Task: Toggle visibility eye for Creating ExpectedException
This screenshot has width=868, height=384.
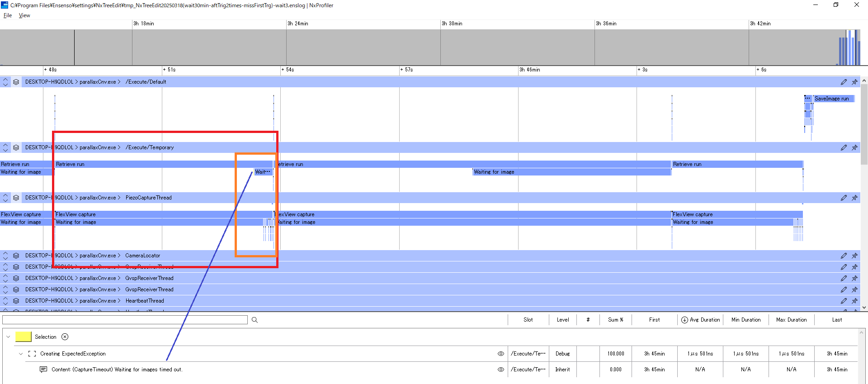Action: [500, 354]
